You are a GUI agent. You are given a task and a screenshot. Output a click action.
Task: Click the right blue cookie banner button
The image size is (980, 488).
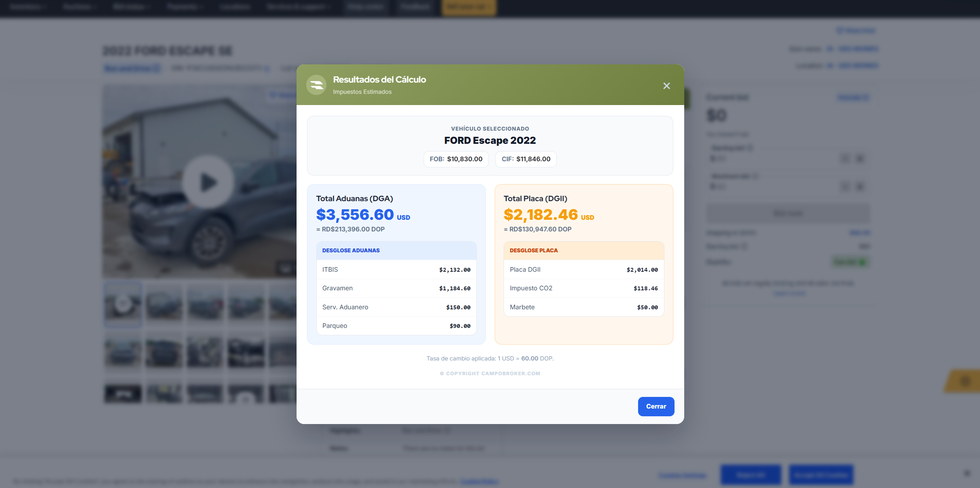pyautogui.click(x=821, y=474)
